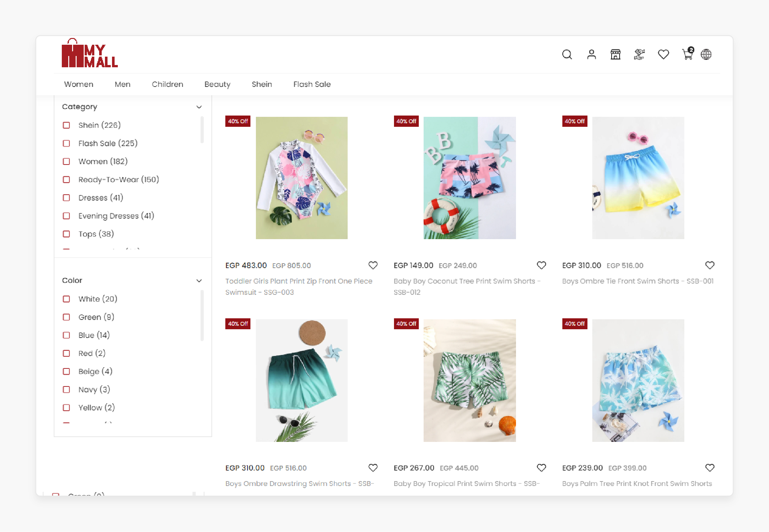Image resolution: width=769 pixels, height=532 pixels.
Task: Check the Yellow (2) color filter
Action: 66,408
